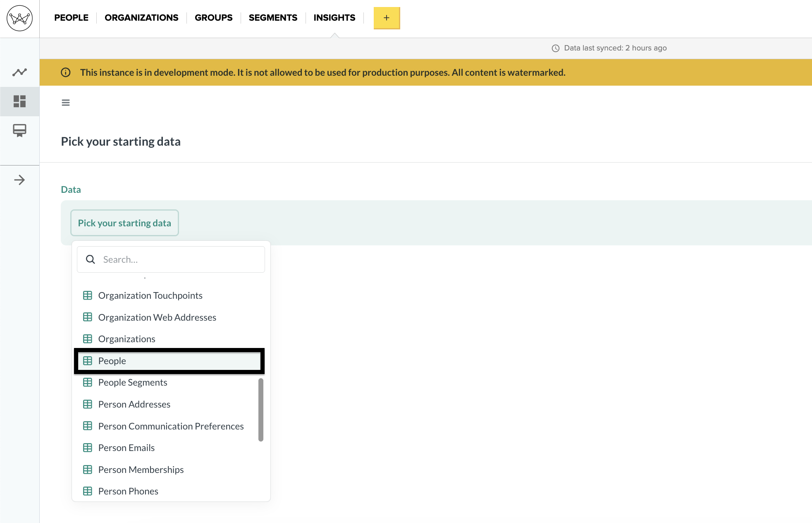Click the dropdown list scrollbar

[261, 410]
